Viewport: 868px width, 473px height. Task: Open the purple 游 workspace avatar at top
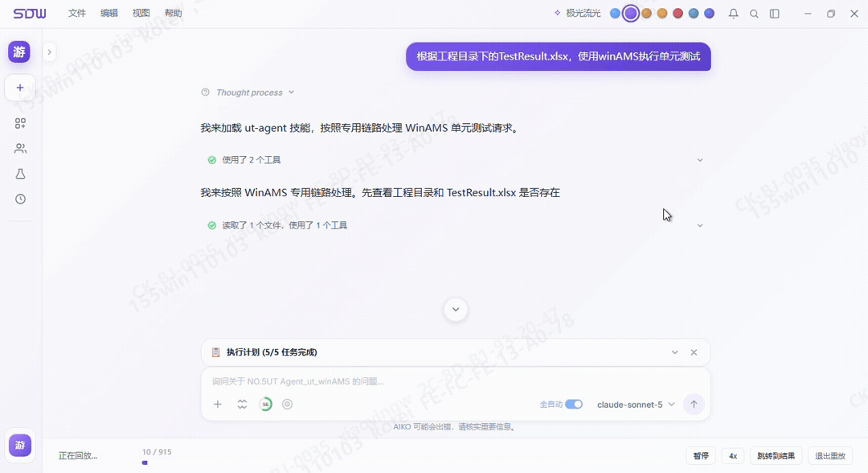tap(19, 52)
